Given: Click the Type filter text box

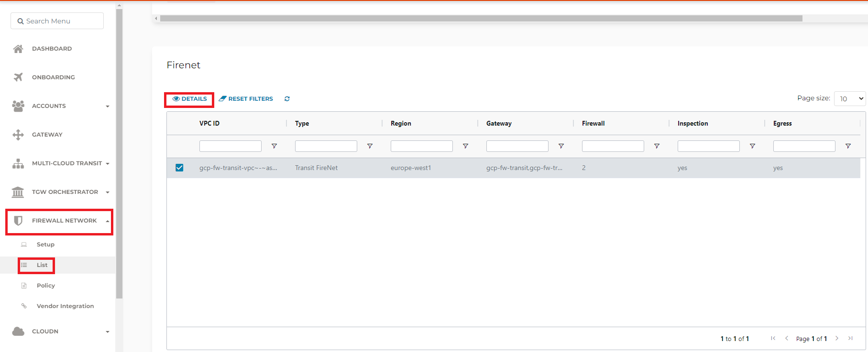Looking at the screenshot, I should [x=326, y=146].
